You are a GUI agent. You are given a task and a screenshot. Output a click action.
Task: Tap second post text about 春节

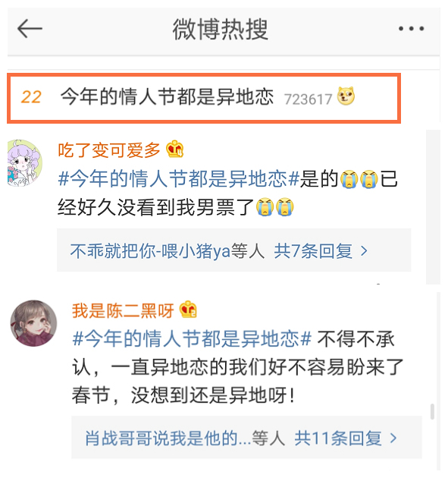coord(237,367)
